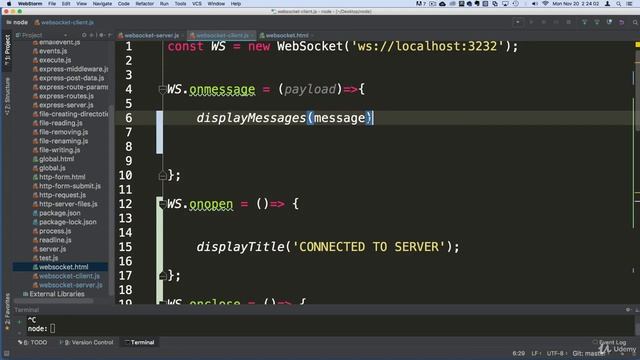Open run configuration dropdown in toolbar
This screenshot has width=640, height=360.
coord(518,22)
